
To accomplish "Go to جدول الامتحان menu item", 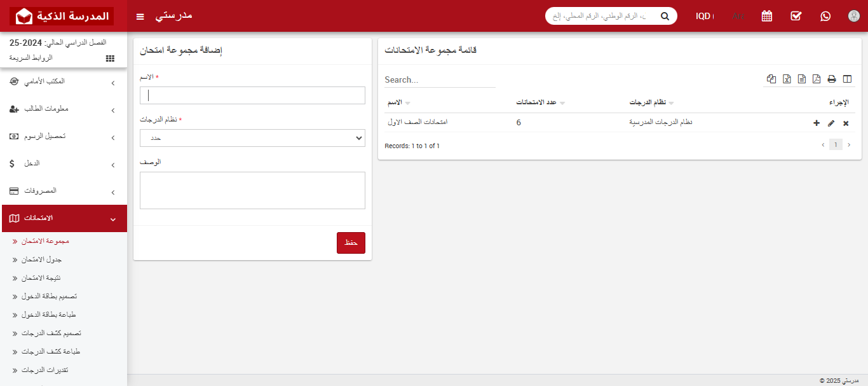I will 41,260.
